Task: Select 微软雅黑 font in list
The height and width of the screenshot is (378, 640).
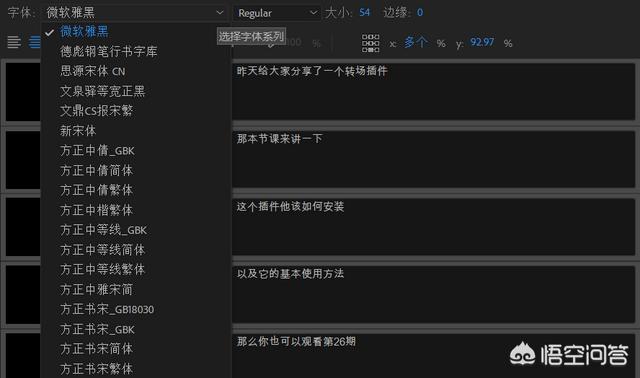Action: click(x=84, y=31)
